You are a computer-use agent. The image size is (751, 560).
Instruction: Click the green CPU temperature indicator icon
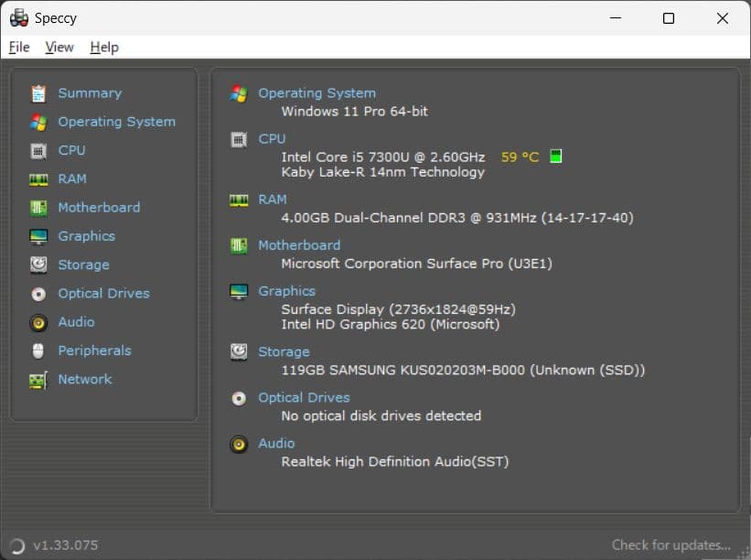555,156
